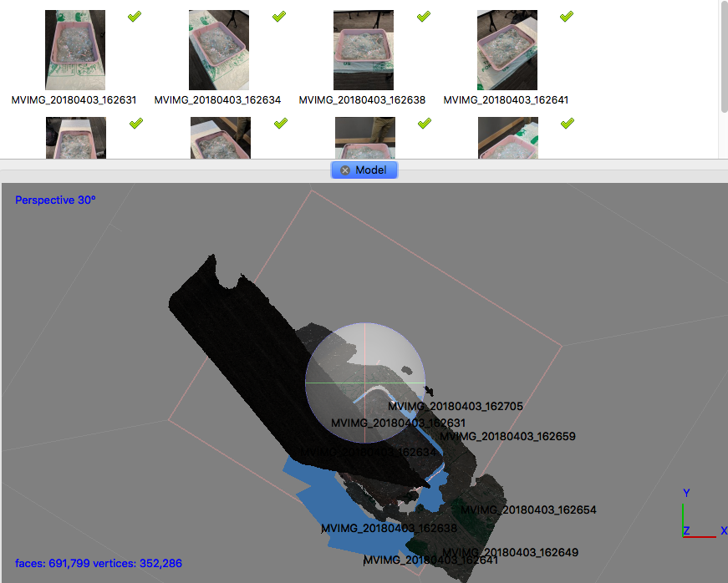The height and width of the screenshot is (583, 728).
Task: Select the MVIMG_20180403_162638 photo thumbnail
Action: [x=363, y=50]
